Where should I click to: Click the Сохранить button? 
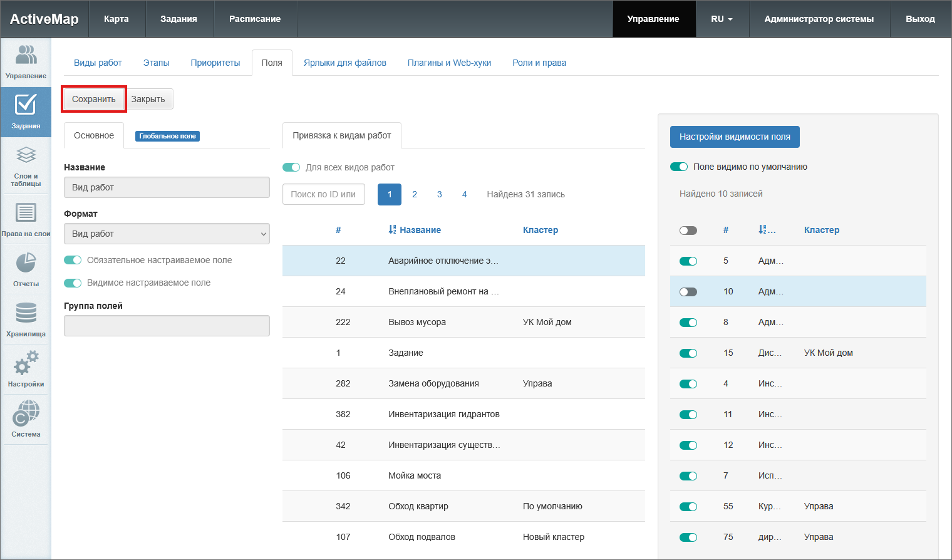(x=94, y=99)
